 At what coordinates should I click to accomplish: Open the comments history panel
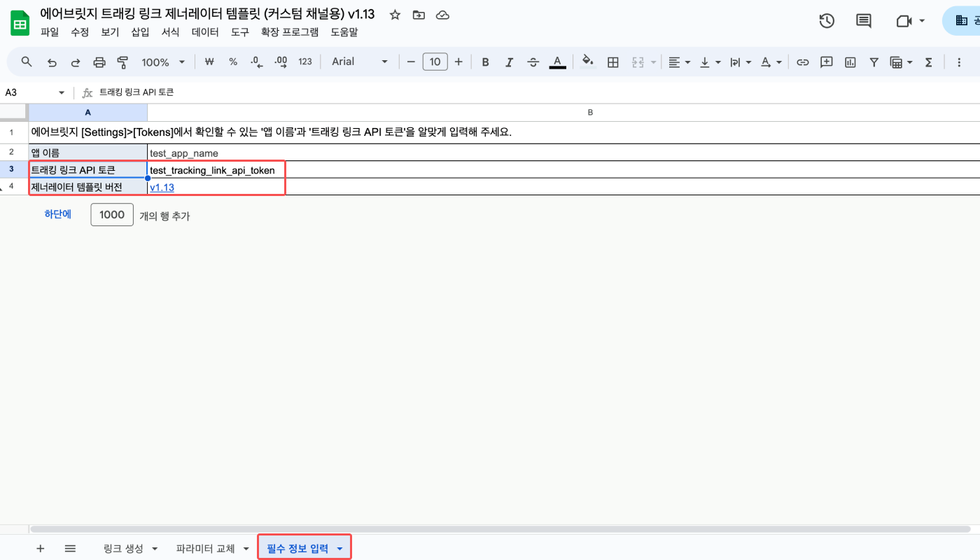(864, 21)
